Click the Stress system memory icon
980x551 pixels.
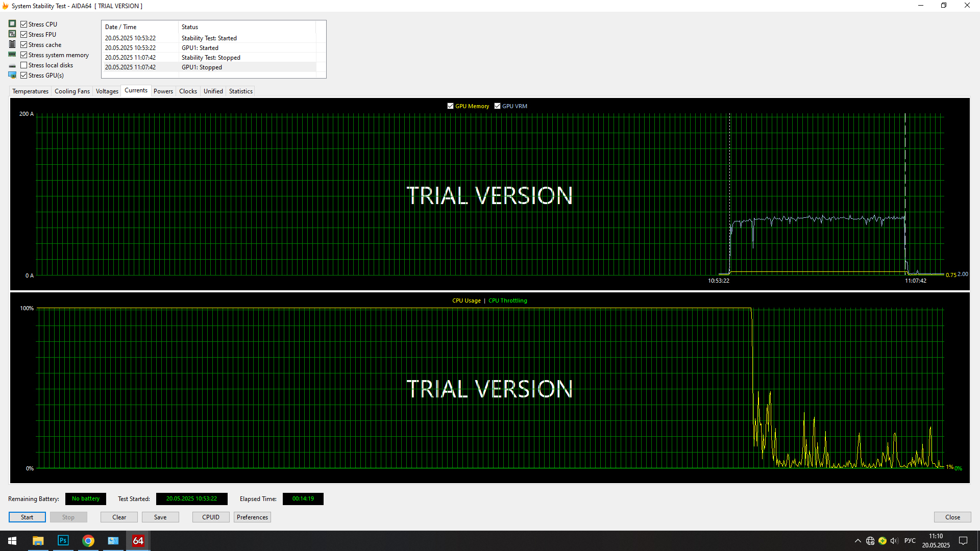[12, 55]
